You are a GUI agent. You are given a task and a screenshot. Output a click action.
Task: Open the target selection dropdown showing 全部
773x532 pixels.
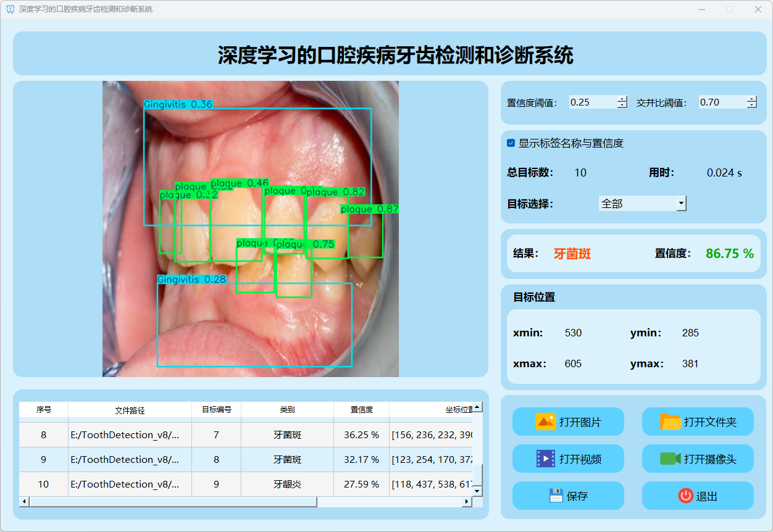coord(642,203)
